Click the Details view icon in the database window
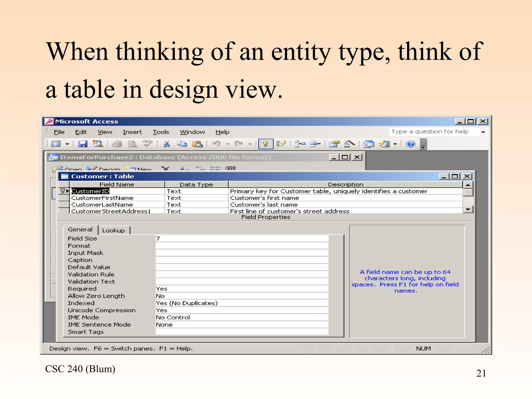This screenshot has height=399, width=532. click(230, 168)
